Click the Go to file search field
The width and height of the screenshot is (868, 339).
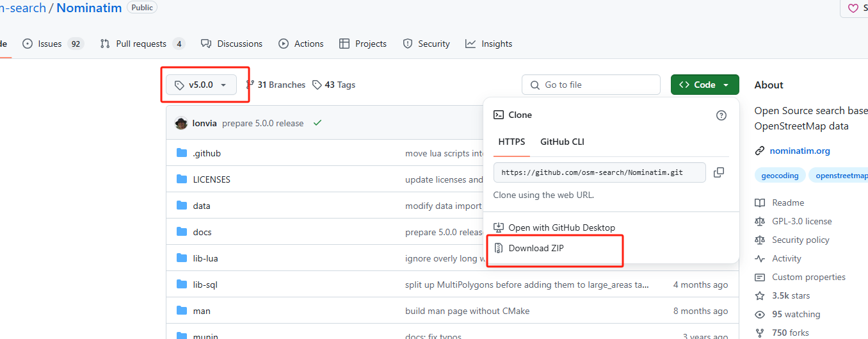(x=591, y=85)
